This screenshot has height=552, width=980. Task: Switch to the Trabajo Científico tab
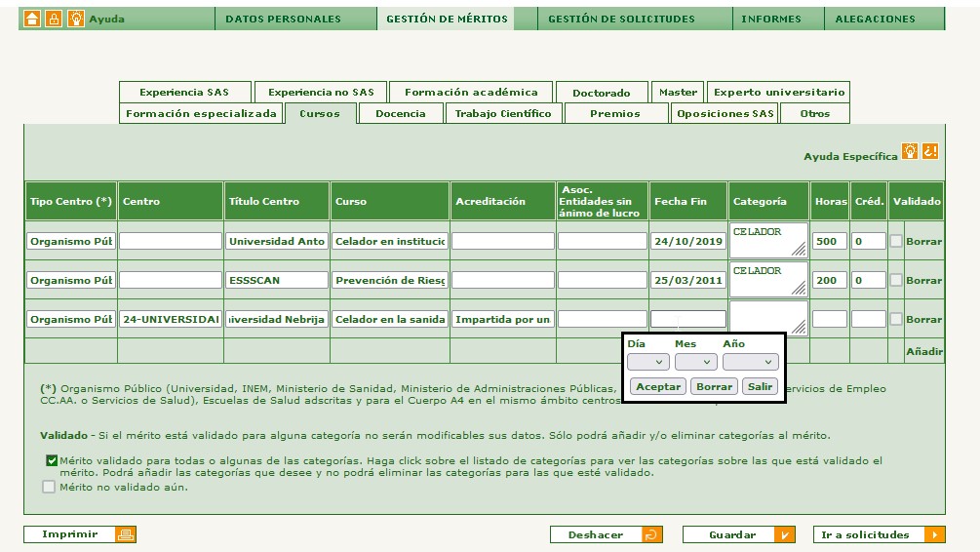click(503, 114)
